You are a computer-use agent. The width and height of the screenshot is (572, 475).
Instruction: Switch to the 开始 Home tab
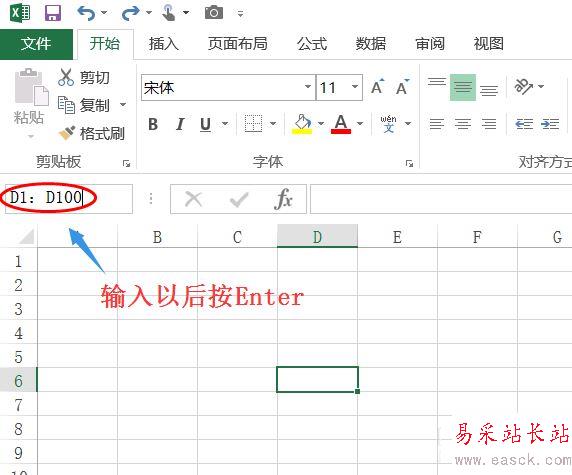coord(105,44)
